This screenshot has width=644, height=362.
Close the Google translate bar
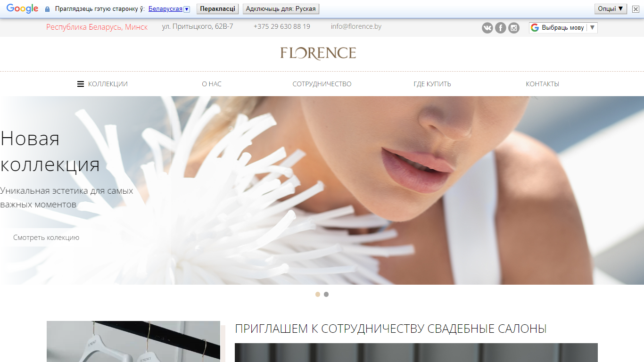click(636, 9)
